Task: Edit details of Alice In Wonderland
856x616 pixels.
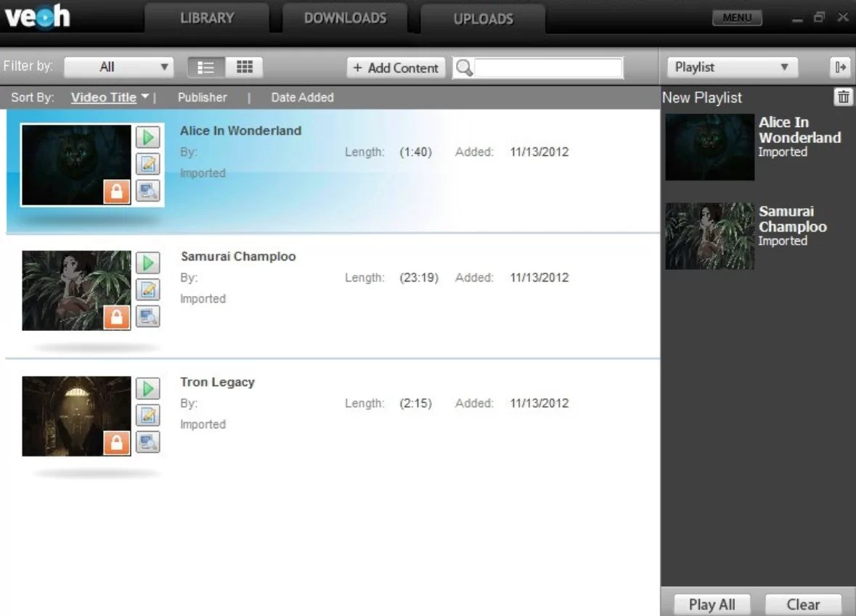Action: (x=148, y=164)
